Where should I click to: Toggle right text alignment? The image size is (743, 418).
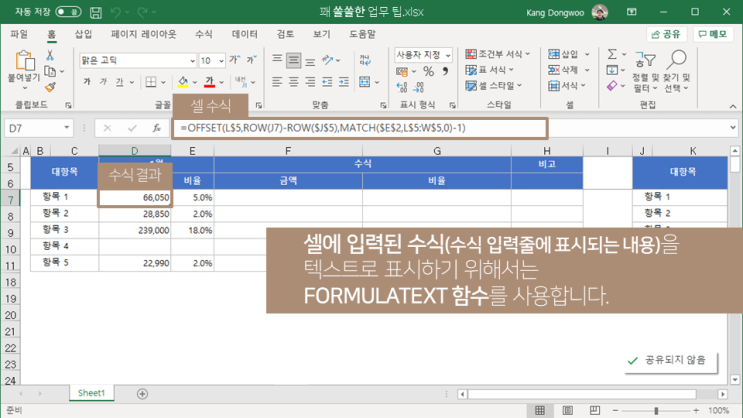(x=310, y=82)
